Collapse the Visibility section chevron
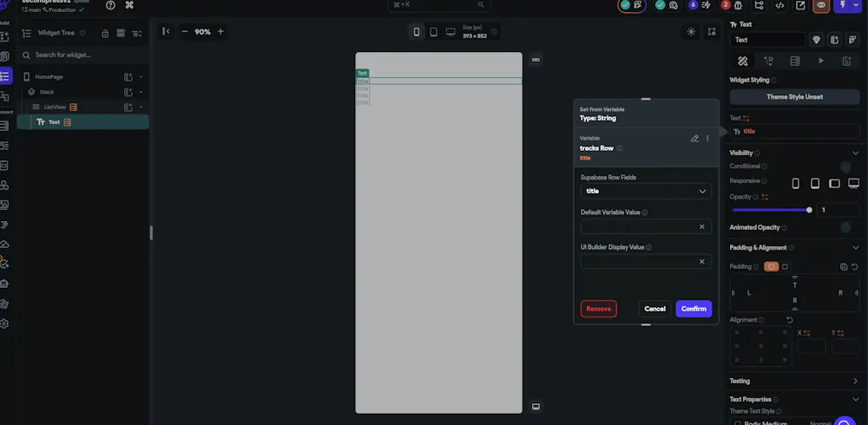 855,153
